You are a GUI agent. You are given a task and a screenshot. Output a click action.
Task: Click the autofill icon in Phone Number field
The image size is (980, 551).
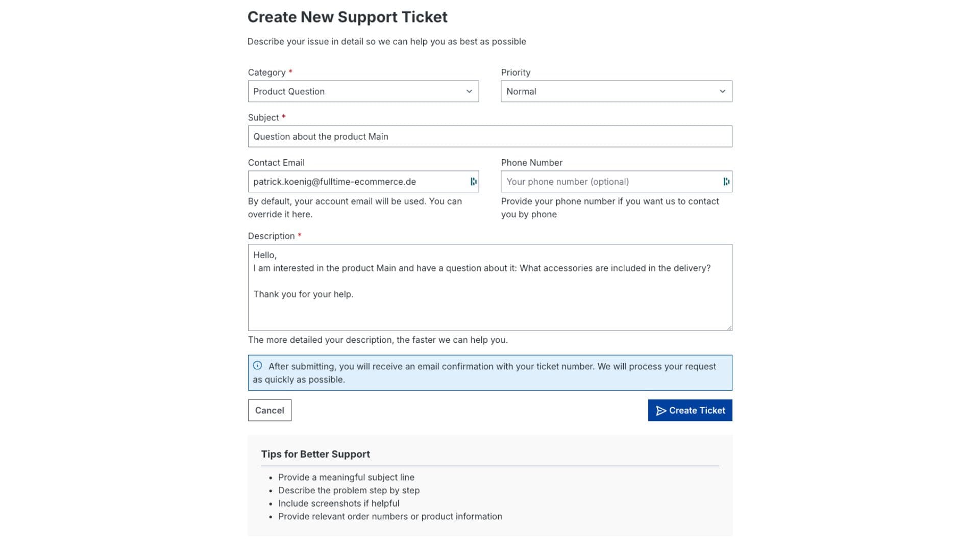point(727,182)
